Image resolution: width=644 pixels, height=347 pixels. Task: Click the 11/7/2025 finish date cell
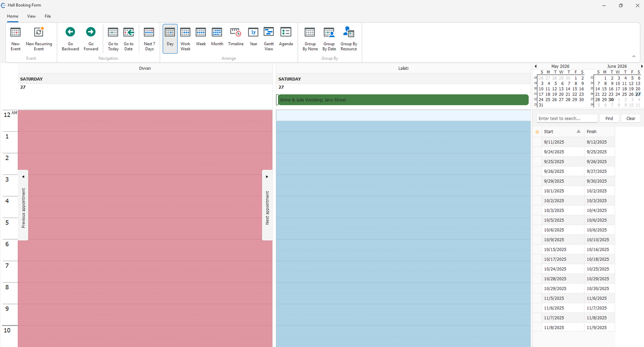(x=599, y=308)
